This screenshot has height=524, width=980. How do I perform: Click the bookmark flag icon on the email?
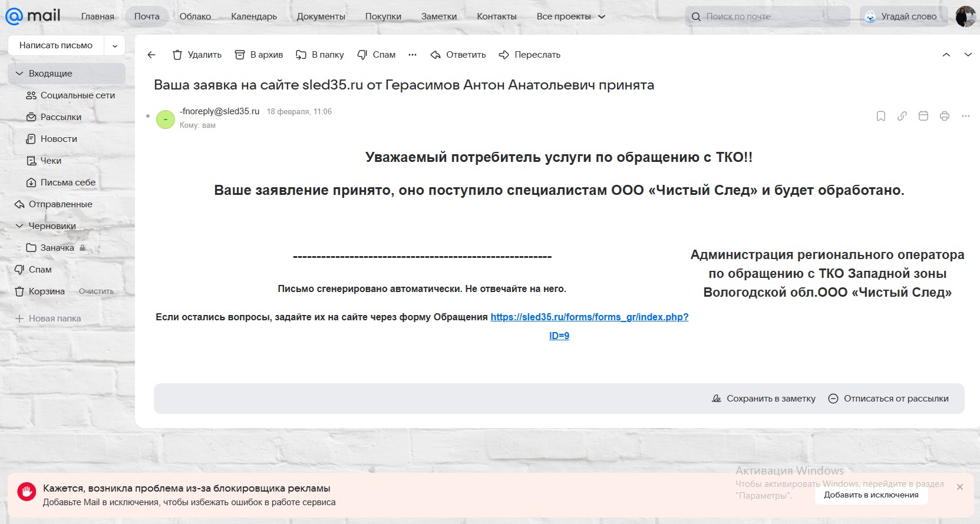coord(881,116)
